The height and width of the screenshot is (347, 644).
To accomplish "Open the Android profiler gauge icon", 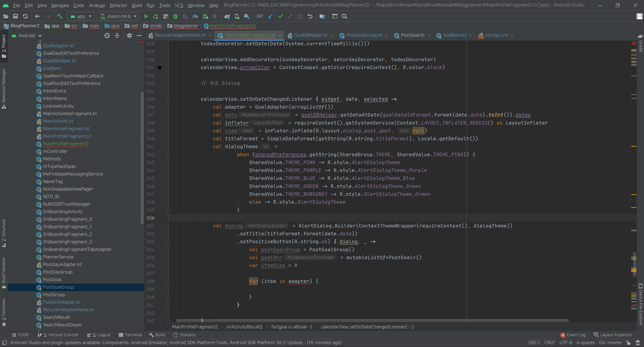I will [x=195, y=16].
